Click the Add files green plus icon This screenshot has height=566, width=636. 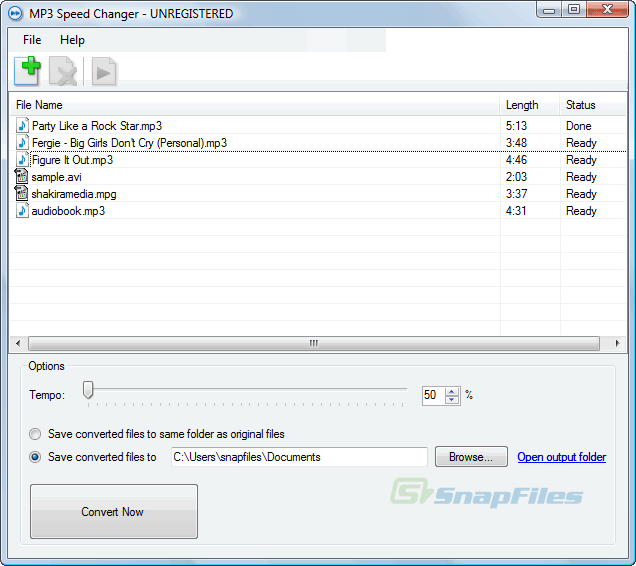(27, 71)
